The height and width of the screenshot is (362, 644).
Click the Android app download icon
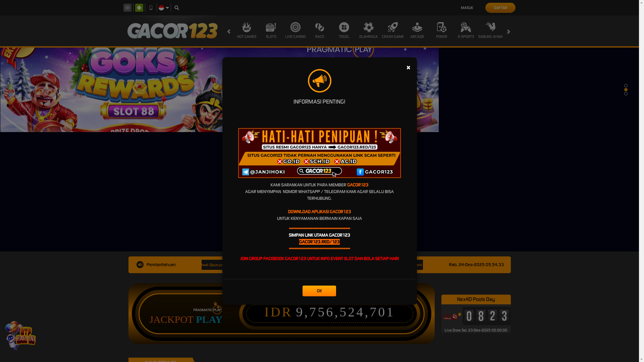[139, 8]
